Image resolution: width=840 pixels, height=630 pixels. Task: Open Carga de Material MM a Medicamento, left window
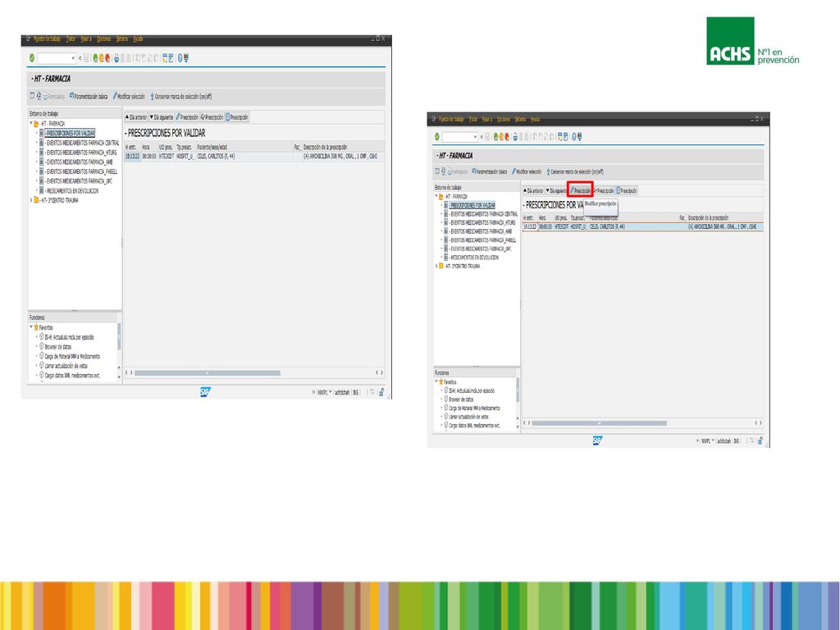[72, 357]
